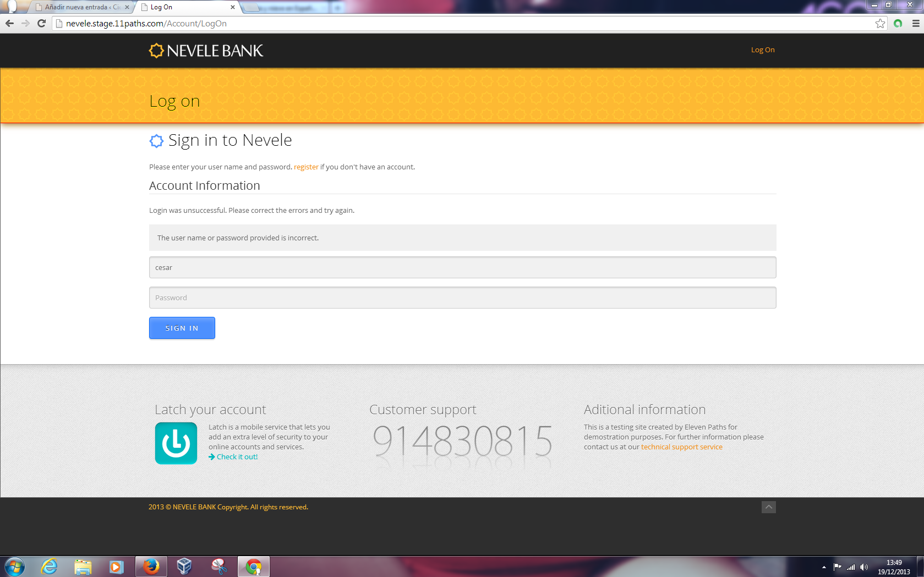
Task: Go back using the browser back arrow
Action: (x=9, y=23)
